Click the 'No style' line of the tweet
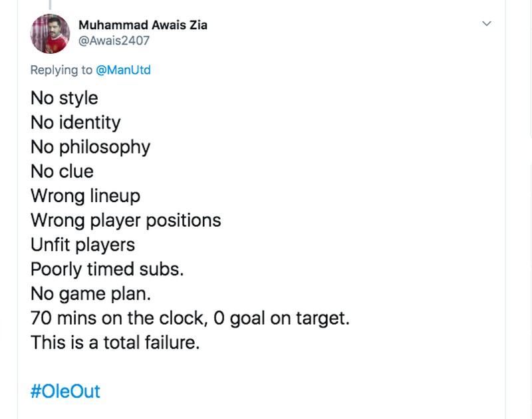 tap(65, 98)
